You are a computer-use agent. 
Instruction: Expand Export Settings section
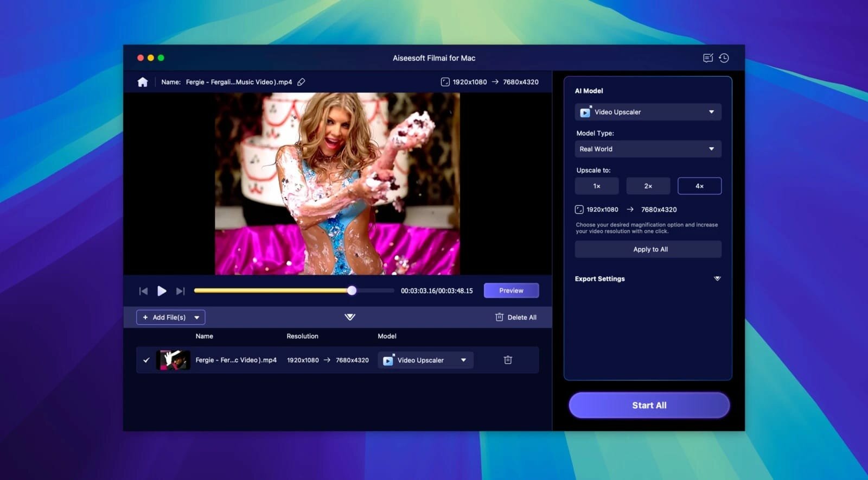(x=717, y=279)
